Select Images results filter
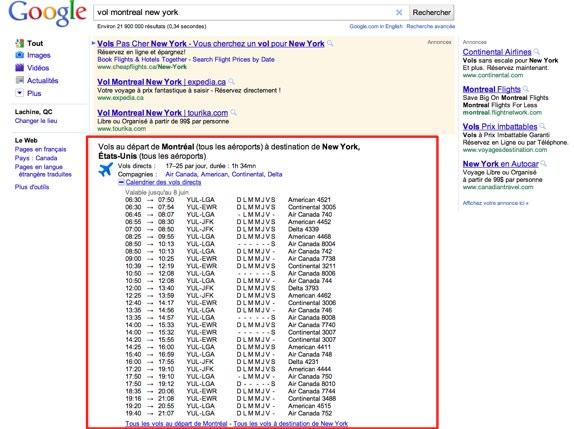574x429 pixels. [x=39, y=55]
